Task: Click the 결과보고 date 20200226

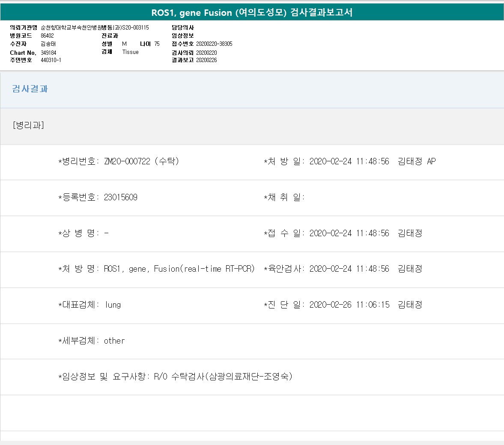Action: tap(206, 60)
